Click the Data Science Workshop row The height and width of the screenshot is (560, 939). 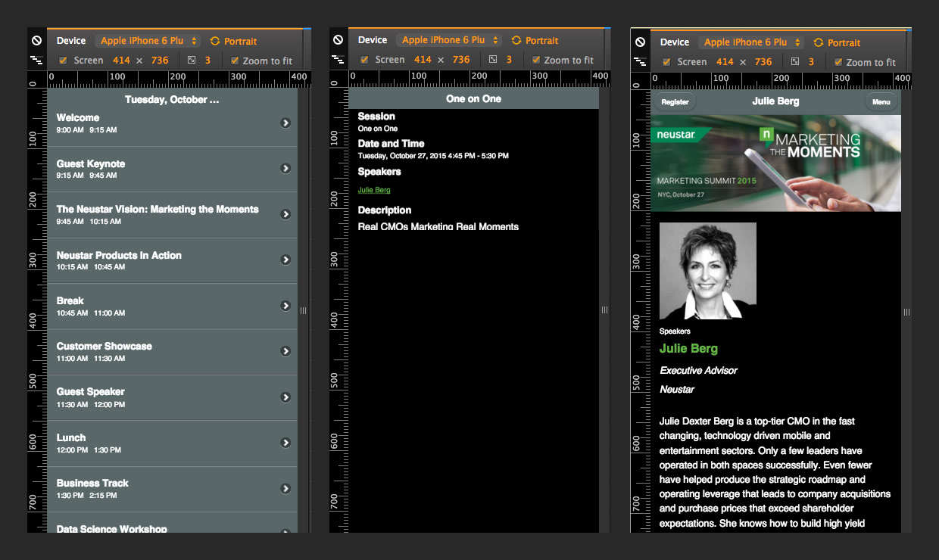173,524
